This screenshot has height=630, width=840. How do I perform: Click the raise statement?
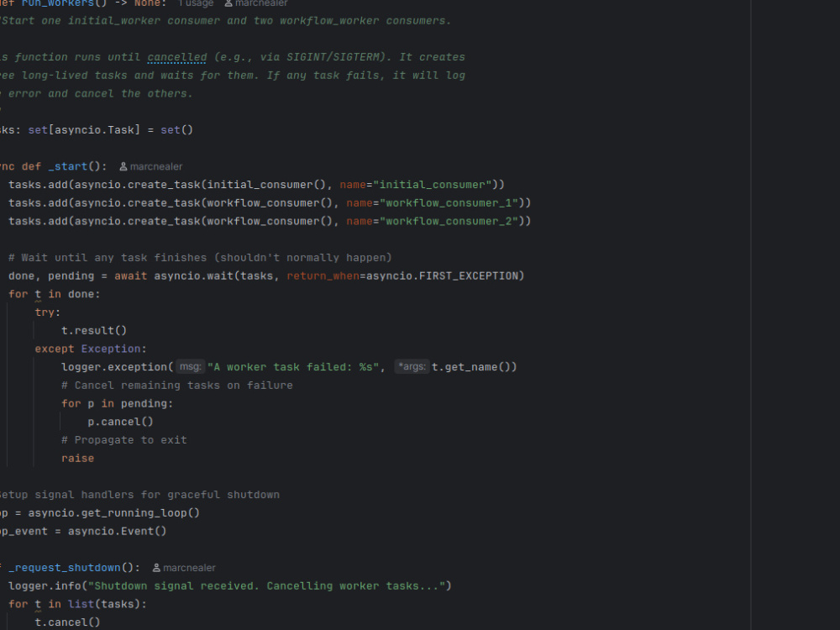click(x=77, y=458)
